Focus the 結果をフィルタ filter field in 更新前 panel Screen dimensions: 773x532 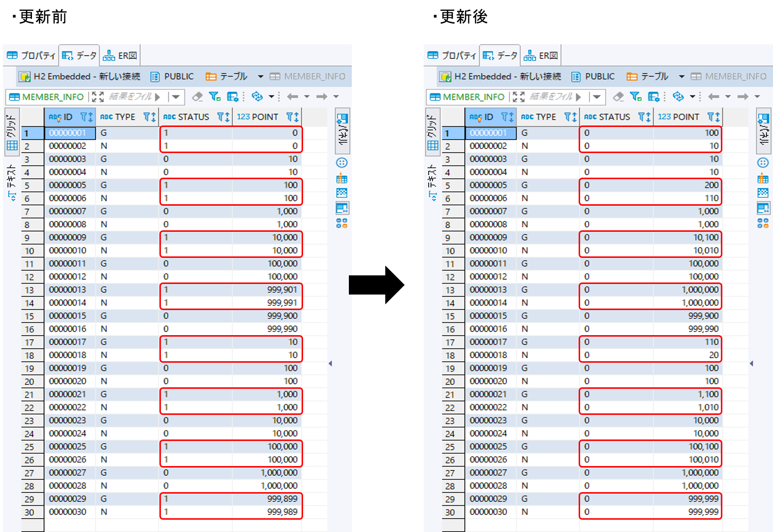[130, 97]
